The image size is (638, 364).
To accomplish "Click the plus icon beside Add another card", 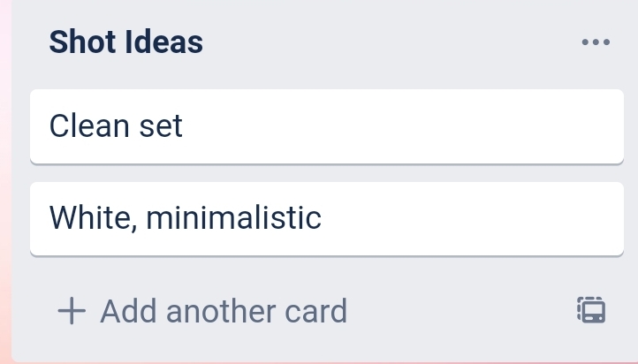I will click(72, 311).
